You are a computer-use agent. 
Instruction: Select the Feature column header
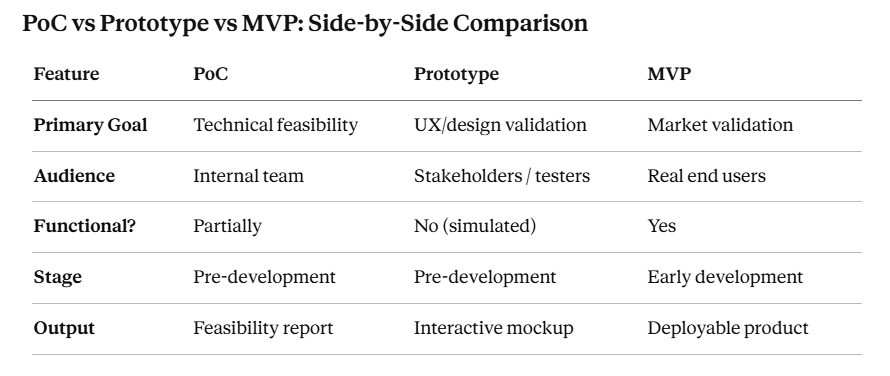[66, 74]
